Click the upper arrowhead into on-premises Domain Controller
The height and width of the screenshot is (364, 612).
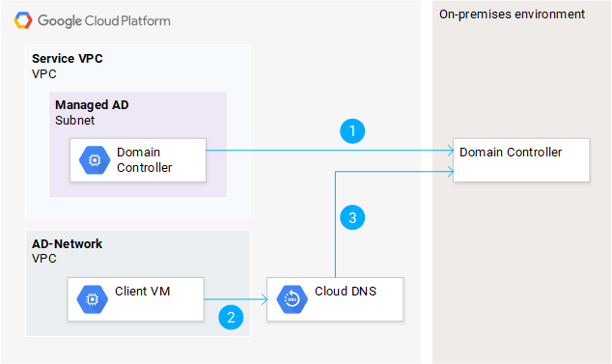click(x=451, y=151)
